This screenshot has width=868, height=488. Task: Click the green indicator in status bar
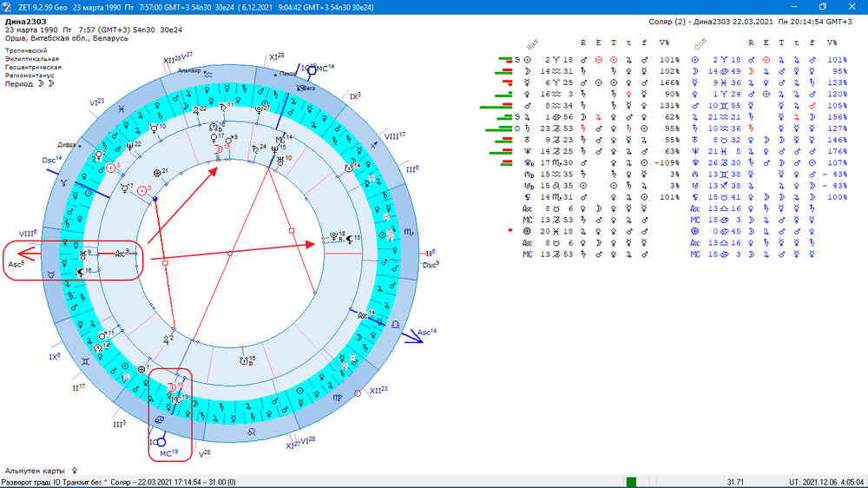631,483
